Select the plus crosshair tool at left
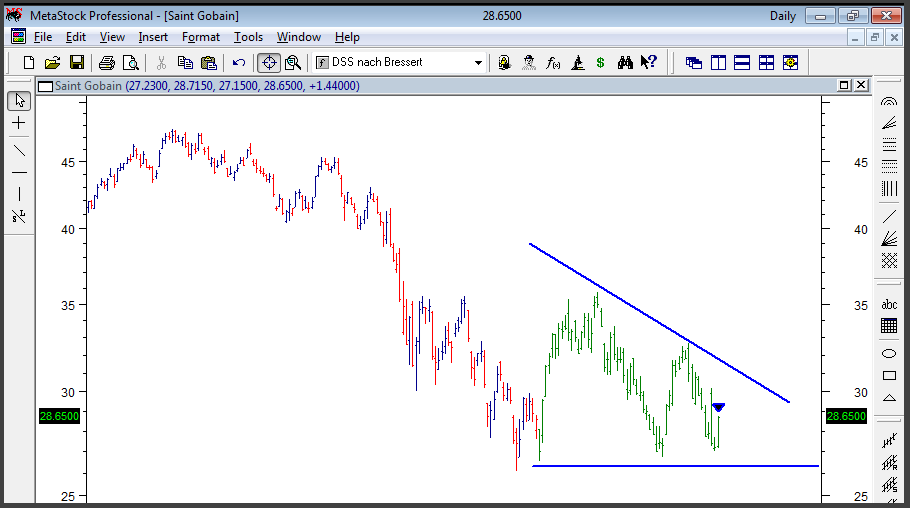This screenshot has height=508, width=910. [x=19, y=123]
